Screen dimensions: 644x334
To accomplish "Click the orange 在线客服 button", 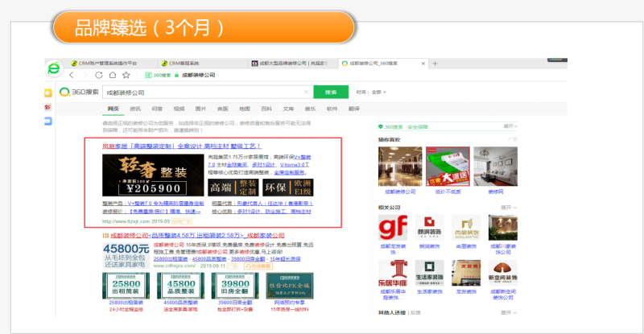I will tap(258, 266).
